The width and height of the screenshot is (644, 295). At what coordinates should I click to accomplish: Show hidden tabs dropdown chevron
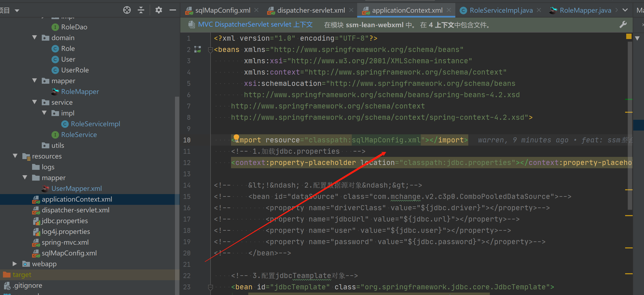click(x=625, y=10)
